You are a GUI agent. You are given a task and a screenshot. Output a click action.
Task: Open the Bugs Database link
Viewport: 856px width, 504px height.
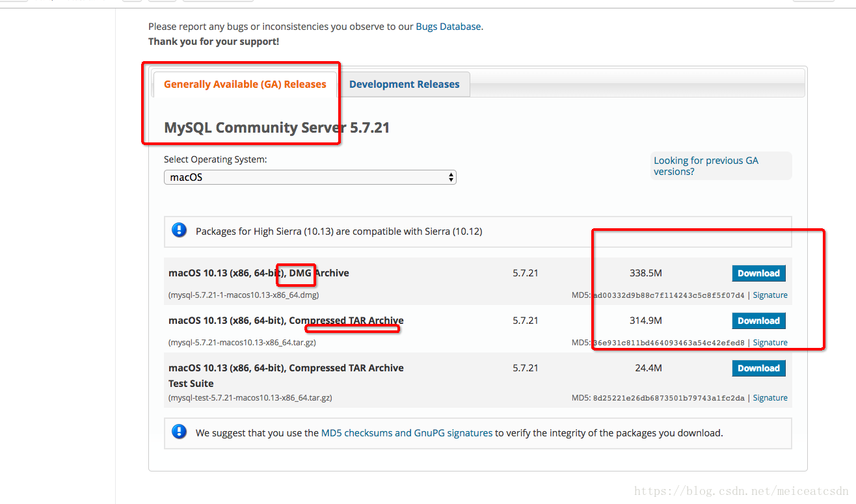pos(448,27)
